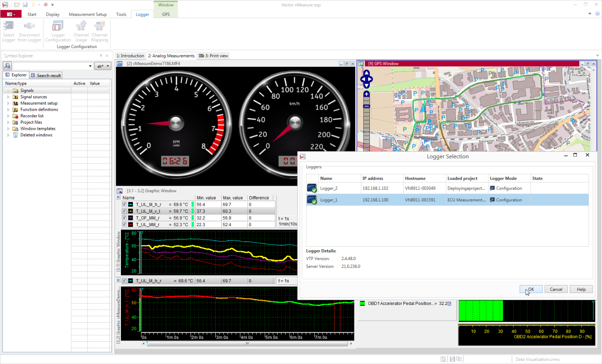
Task: Uncheck the T_OF_MM_r signal checkbox
Action: point(124,218)
